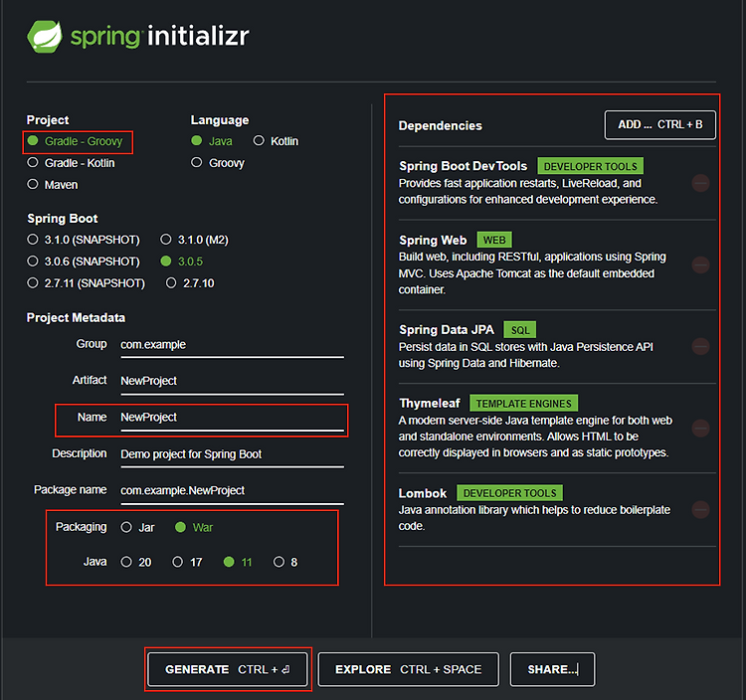
Task: Choose Maven as project type
Action: click(53, 185)
